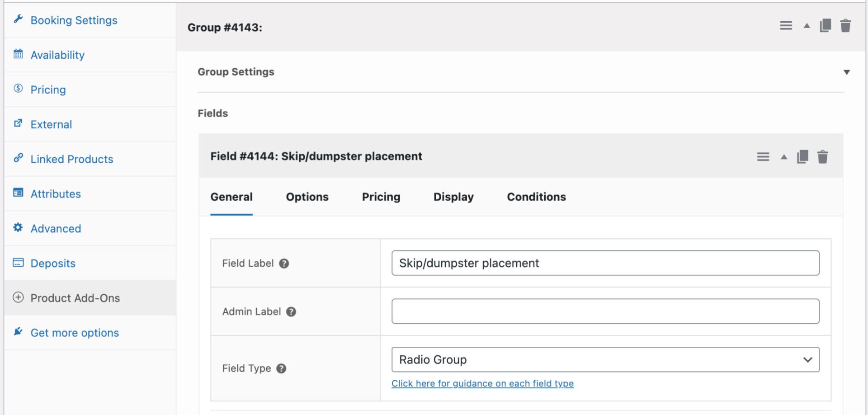The image size is (868, 415).
Task: Delete Field #4144 using the trash icon
Action: click(823, 157)
